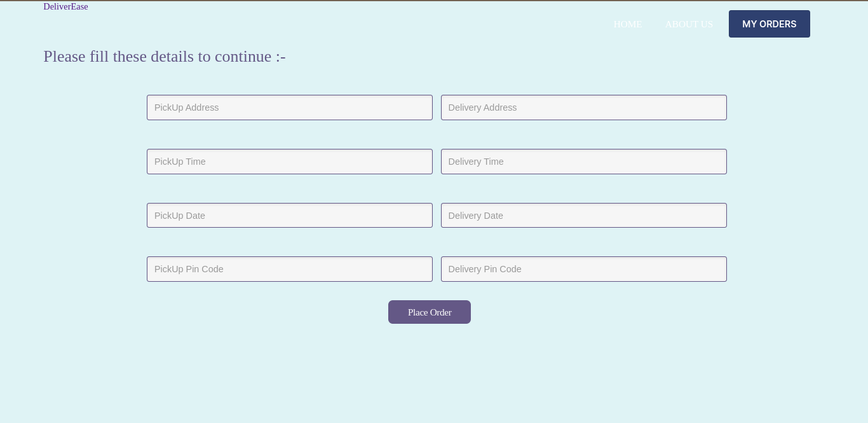Select ABOUT US in the navigation bar
This screenshot has width=868, height=423.
click(689, 24)
